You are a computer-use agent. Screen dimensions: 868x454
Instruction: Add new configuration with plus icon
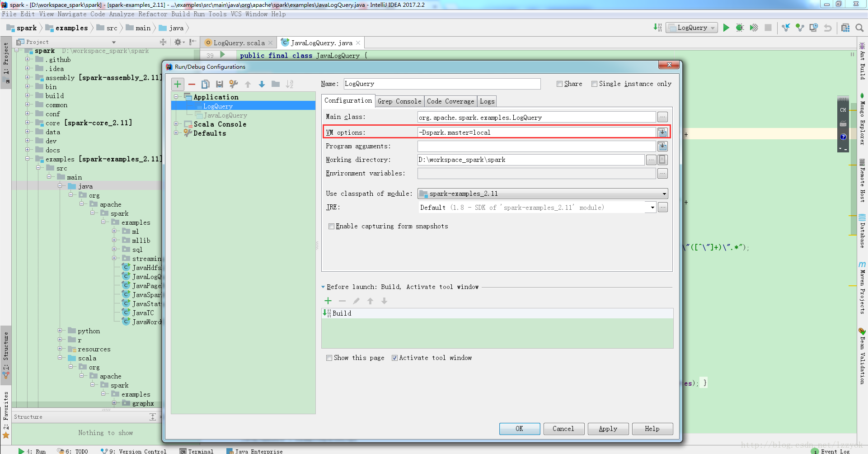coord(178,84)
